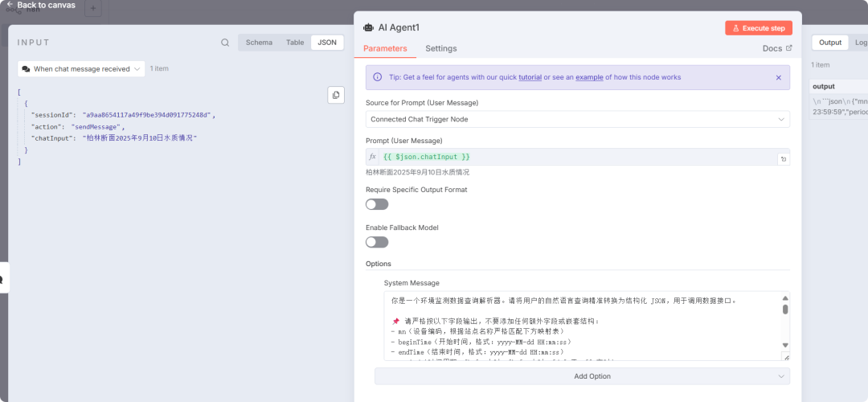Click the small icon at the prompt field's right edge
The image size is (868, 402).
[784, 159]
